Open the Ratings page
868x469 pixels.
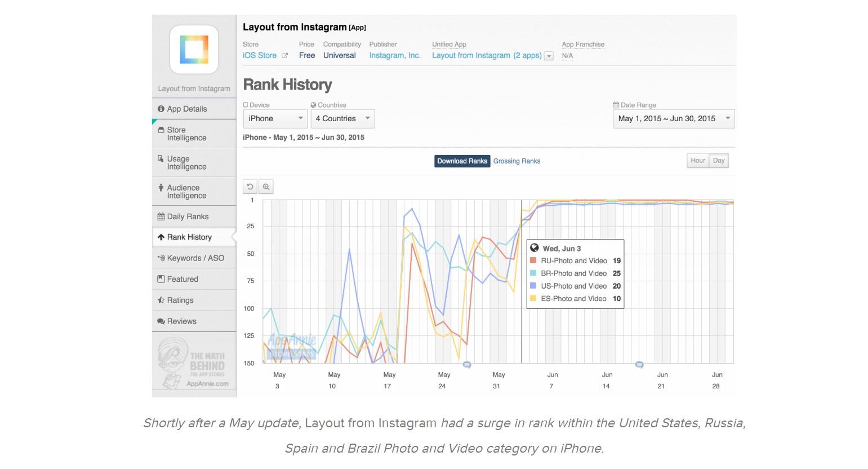194,300
